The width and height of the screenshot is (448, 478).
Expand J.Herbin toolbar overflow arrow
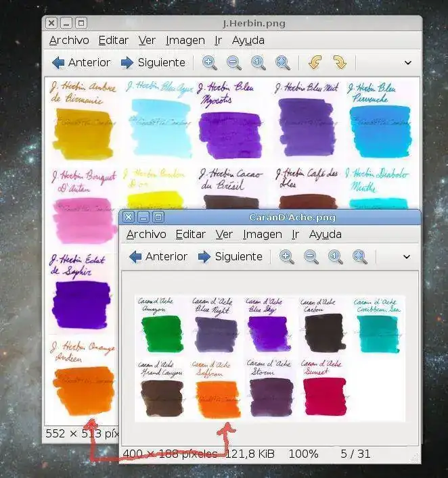click(x=407, y=63)
